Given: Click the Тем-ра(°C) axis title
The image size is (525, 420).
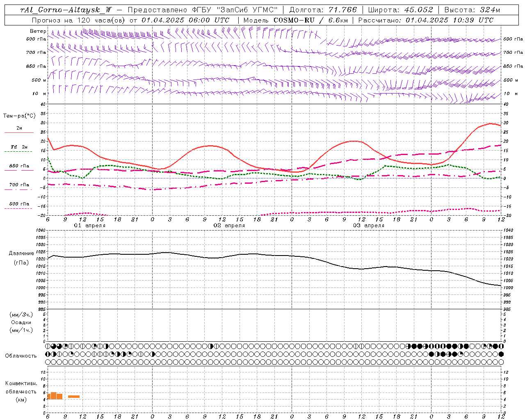Looking at the screenshot, I should (x=19, y=116).
